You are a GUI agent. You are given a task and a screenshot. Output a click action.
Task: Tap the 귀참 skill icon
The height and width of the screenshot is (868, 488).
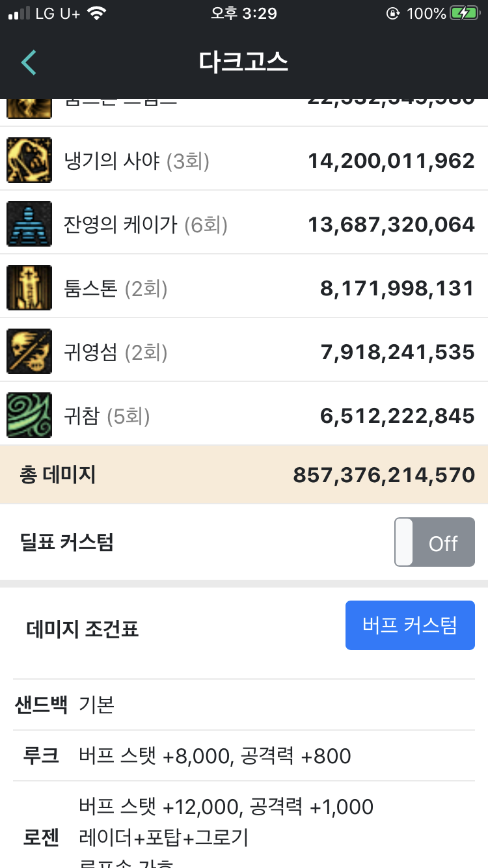[x=29, y=415]
